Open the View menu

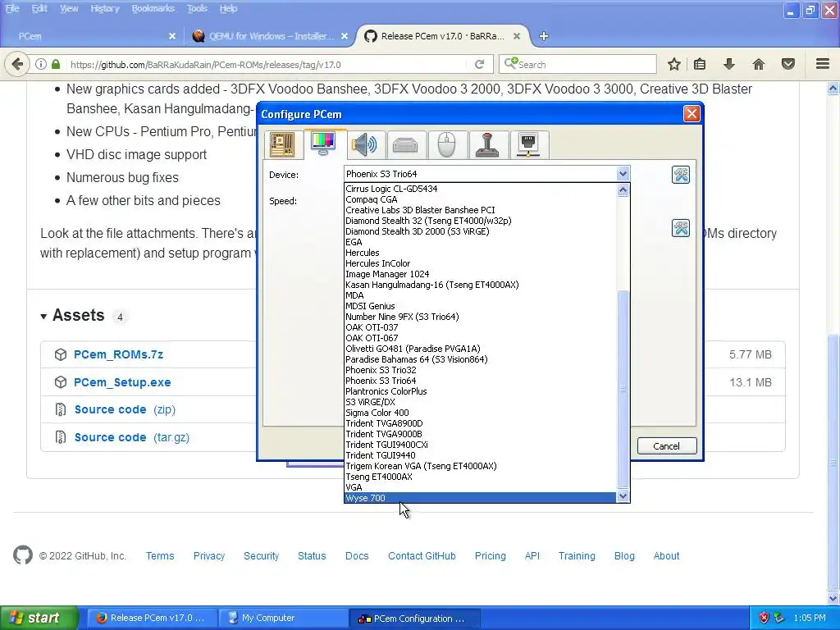(69, 8)
